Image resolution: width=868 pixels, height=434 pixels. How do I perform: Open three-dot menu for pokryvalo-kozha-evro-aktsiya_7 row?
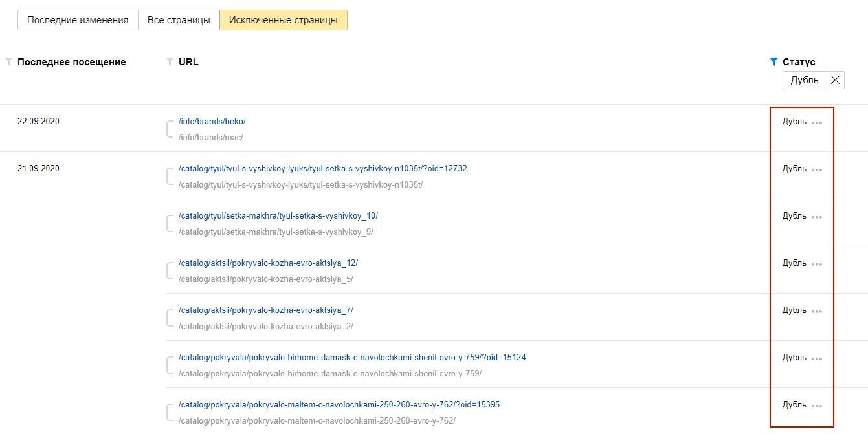pos(817,311)
